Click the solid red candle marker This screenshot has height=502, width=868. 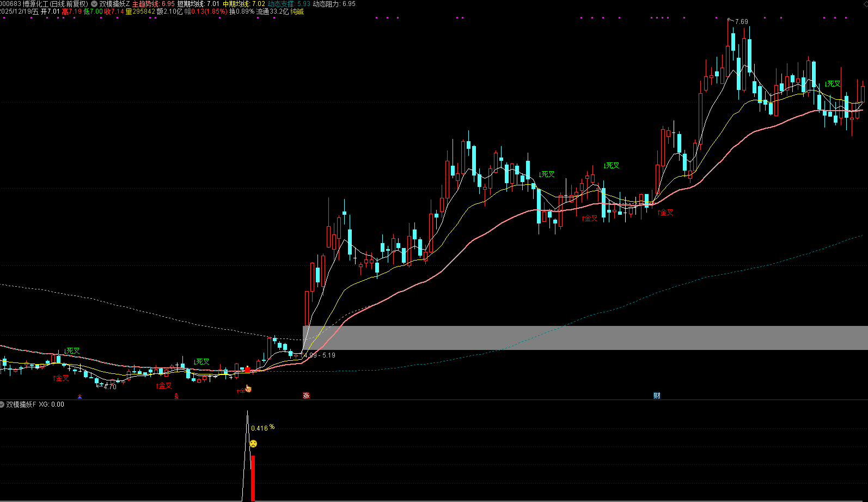(248, 370)
